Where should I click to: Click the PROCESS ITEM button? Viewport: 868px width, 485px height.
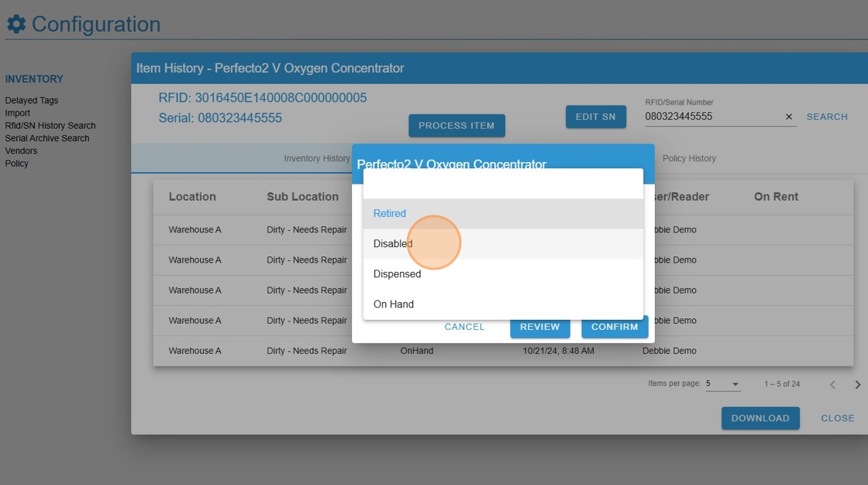click(x=456, y=126)
